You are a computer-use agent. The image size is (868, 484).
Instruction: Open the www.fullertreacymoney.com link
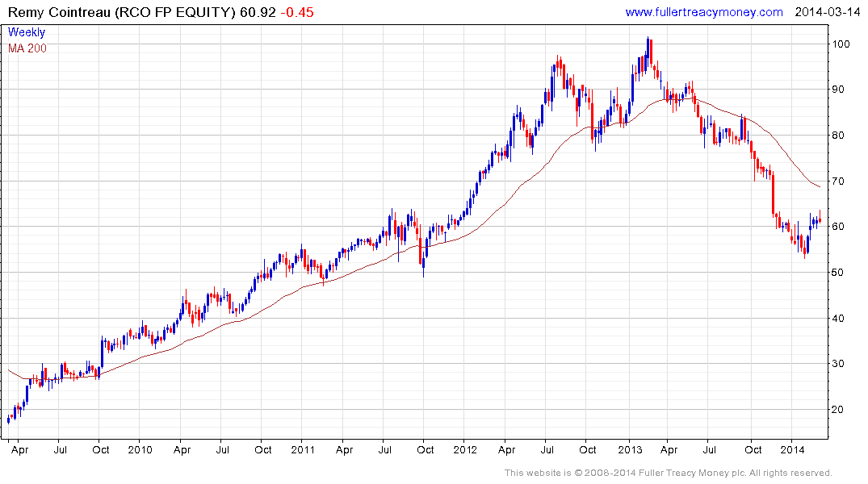[703, 12]
